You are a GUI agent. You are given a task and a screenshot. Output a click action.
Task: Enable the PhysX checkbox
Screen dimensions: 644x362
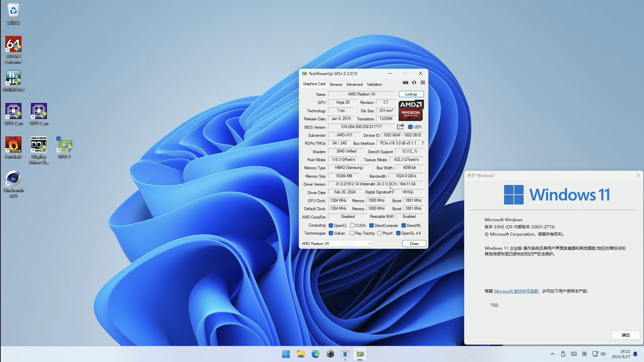coord(379,233)
